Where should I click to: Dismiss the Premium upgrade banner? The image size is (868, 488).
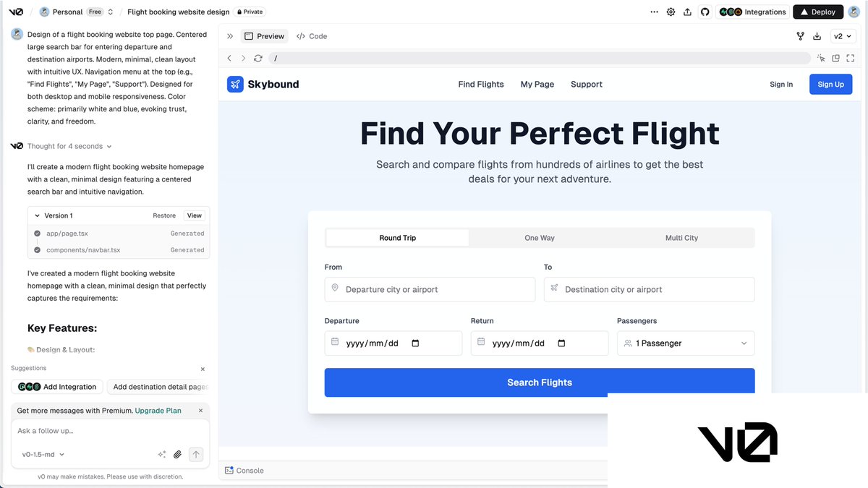coord(201,411)
